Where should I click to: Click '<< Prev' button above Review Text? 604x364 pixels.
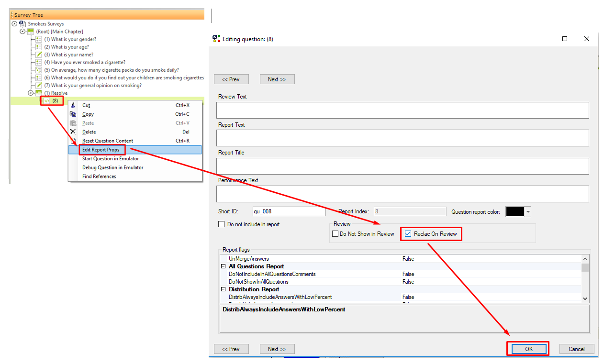click(x=231, y=79)
